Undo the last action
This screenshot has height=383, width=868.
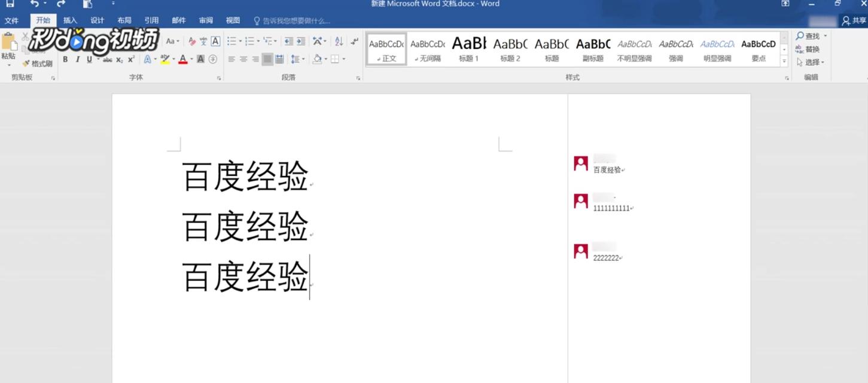[35, 4]
